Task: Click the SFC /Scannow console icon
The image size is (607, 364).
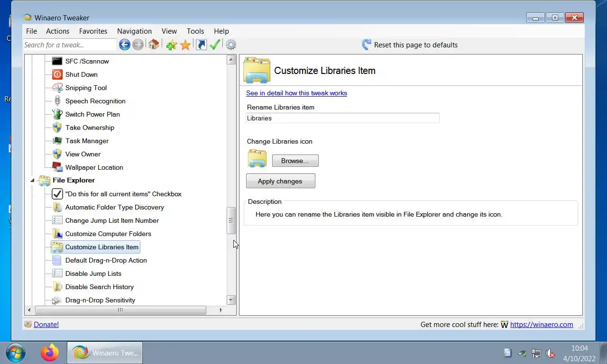Action: click(x=57, y=61)
